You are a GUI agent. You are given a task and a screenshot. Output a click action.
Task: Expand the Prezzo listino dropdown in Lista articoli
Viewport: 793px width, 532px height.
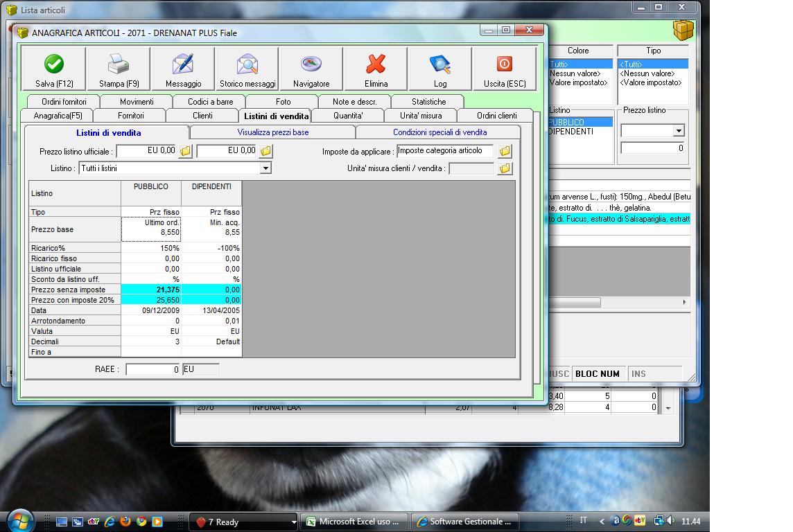[x=678, y=131]
